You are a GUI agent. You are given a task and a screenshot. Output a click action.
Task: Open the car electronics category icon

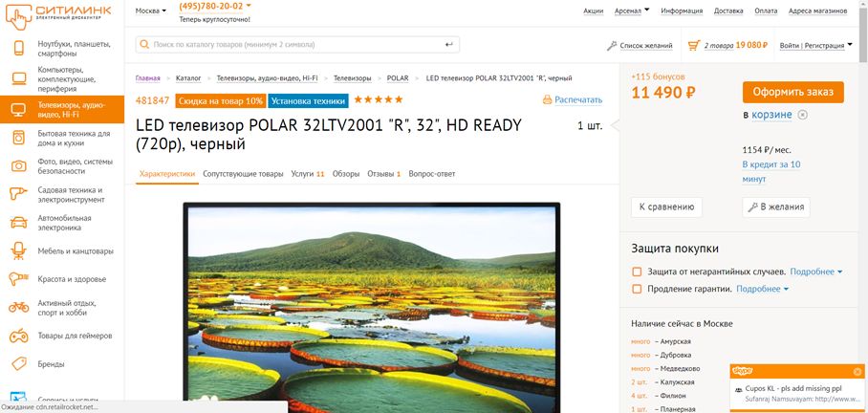(x=19, y=223)
